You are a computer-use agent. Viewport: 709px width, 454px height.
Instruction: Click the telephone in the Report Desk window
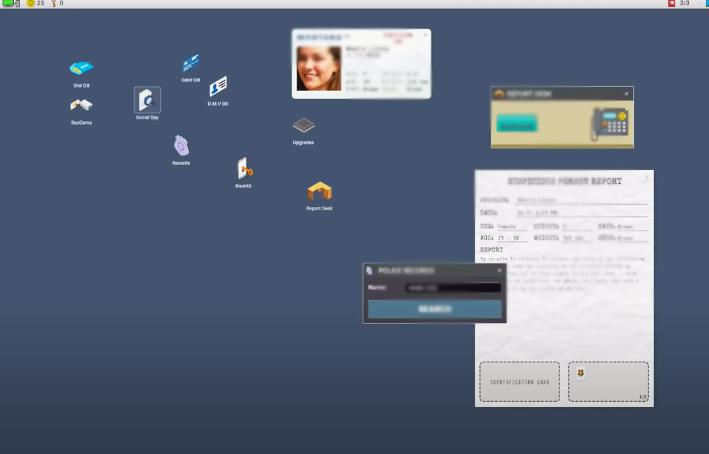coord(610,123)
